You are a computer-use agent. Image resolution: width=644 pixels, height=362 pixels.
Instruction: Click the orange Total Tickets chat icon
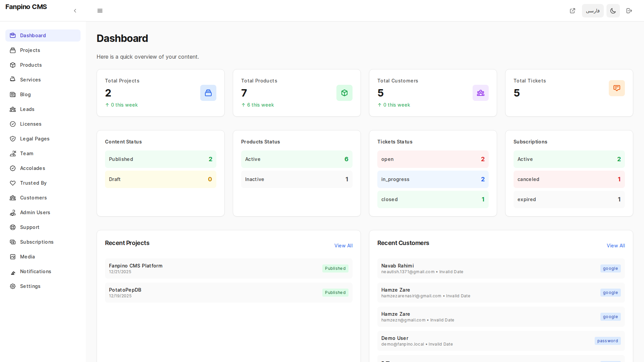click(x=617, y=88)
